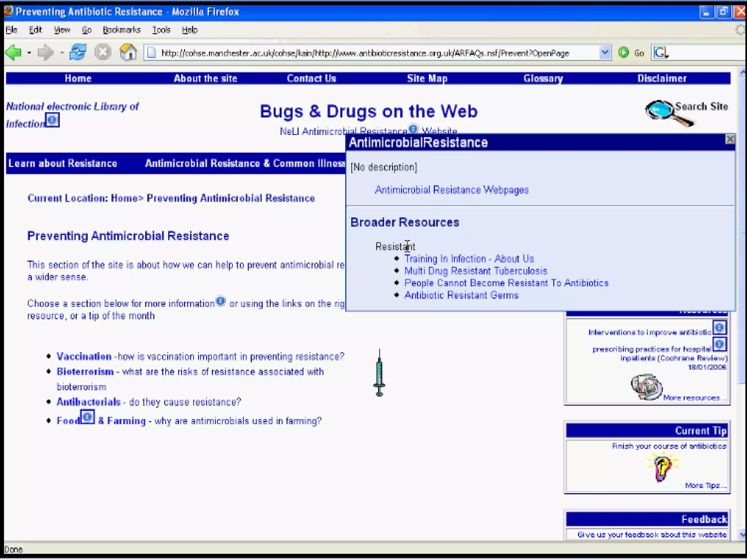Click the Stop loading icon

[x=103, y=52]
